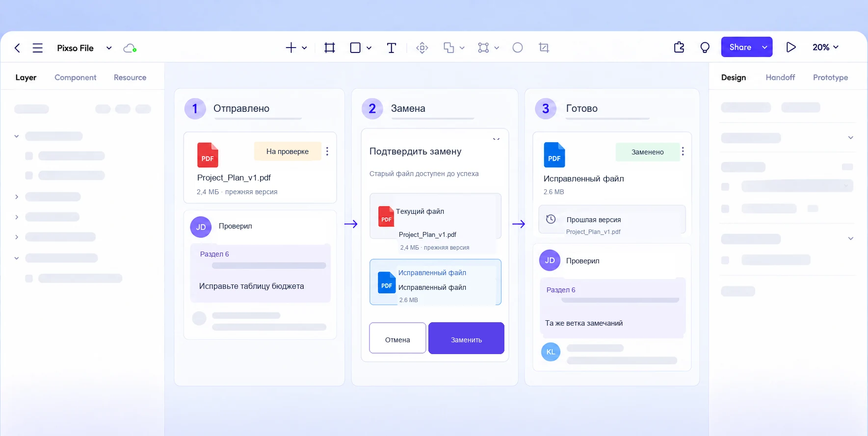Open the Прошлая версия history entry
Screen dimensions: 868x436
click(x=612, y=219)
